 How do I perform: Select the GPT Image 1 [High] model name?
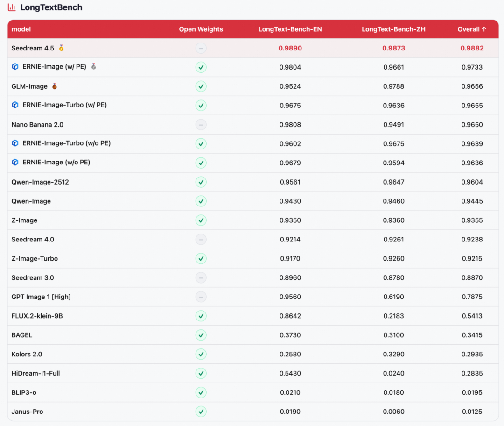41,297
